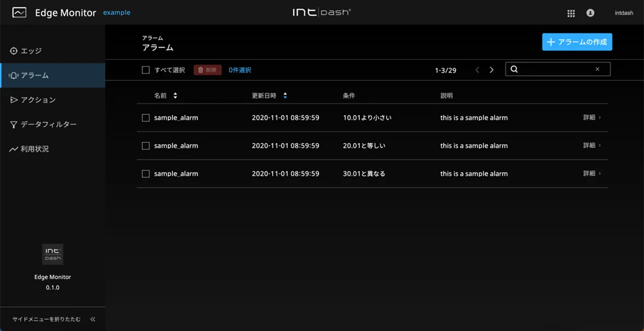The height and width of the screenshot is (331, 644).
Task: Click the アラーム bell icon in sidebar
Action: [x=14, y=76]
